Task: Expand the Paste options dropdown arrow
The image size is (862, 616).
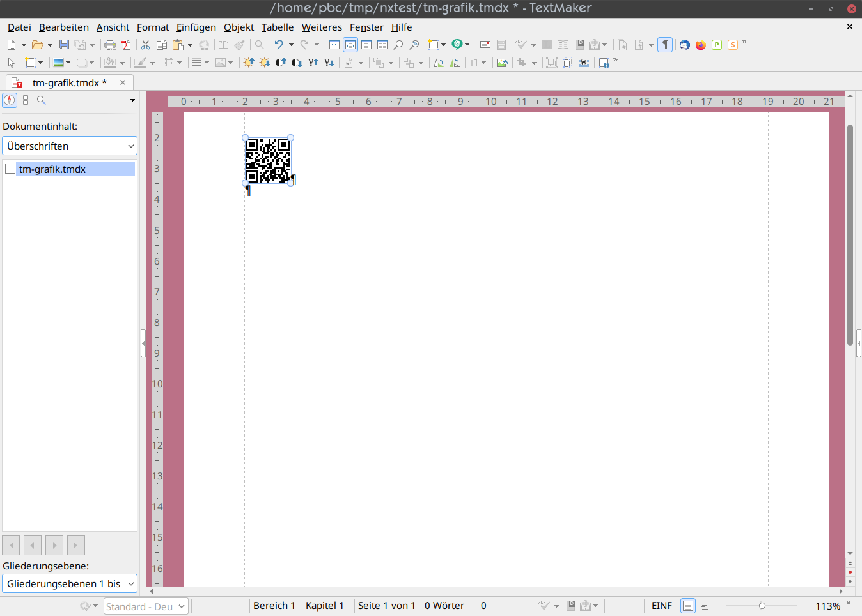Action: (190, 45)
